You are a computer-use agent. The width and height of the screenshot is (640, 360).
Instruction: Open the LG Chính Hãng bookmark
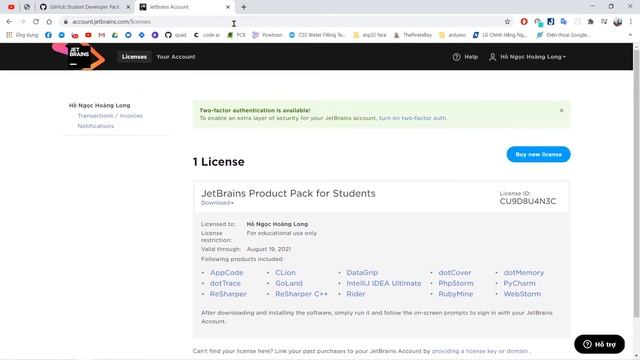click(x=500, y=35)
